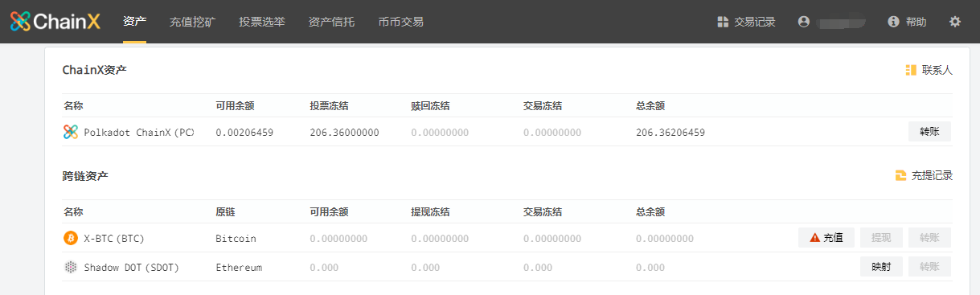Click the masked account name

[841, 23]
